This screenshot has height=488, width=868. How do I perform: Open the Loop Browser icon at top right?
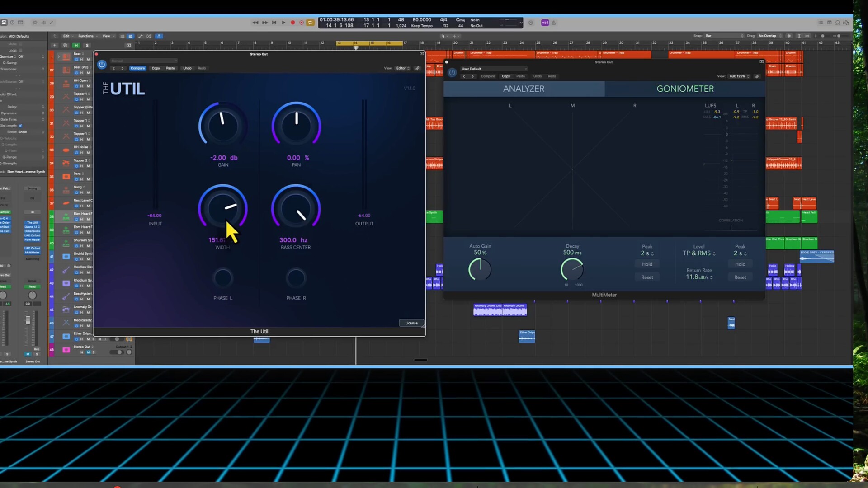point(837,23)
